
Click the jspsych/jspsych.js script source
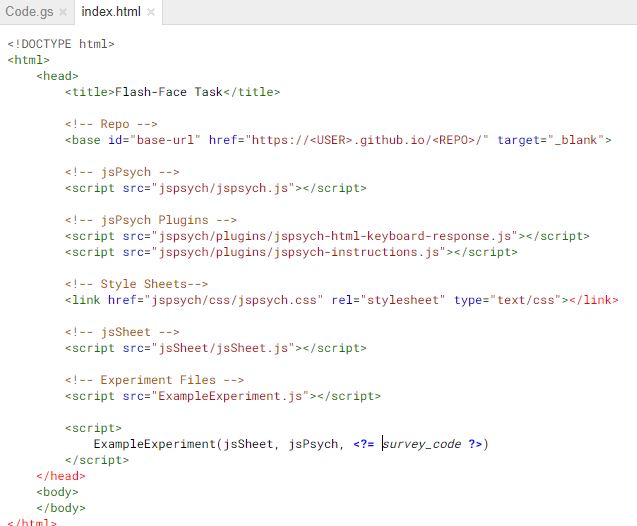pos(223,188)
